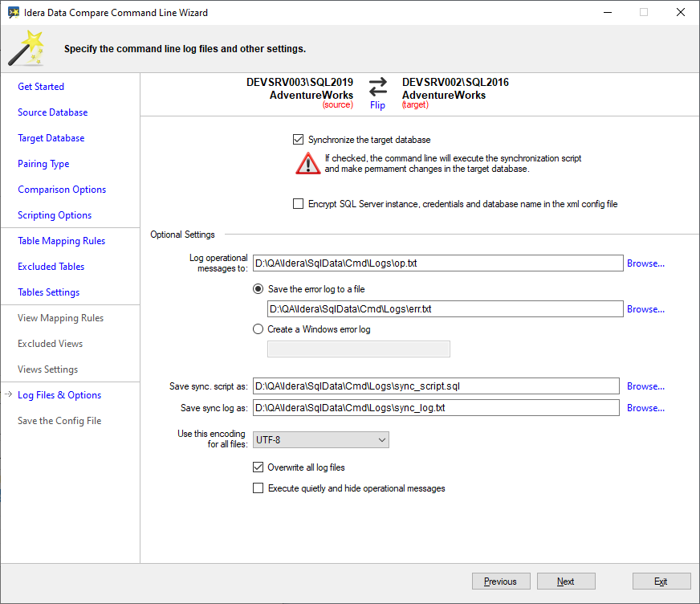Screen dimensions: 700x604
Task: Browse for the sync script save location
Action: click(x=645, y=386)
